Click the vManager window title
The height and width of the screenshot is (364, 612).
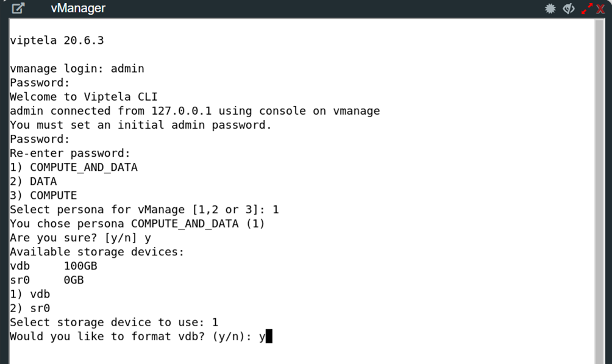coord(78,9)
